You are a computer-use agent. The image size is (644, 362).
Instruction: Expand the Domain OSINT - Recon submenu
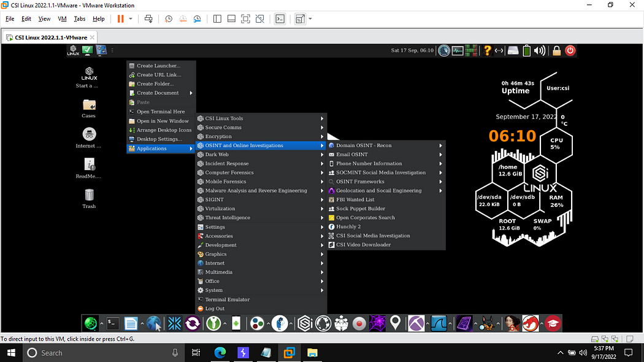tap(386, 145)
